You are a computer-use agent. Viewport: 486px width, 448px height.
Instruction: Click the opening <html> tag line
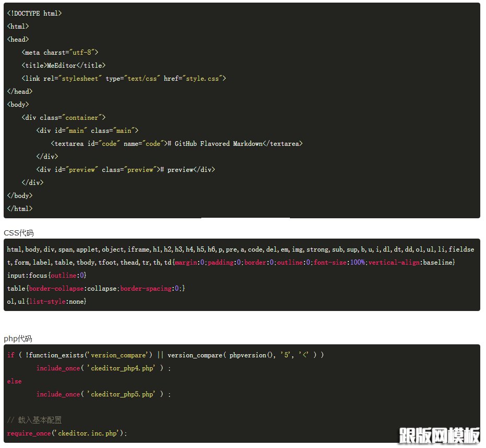point(18,27)
